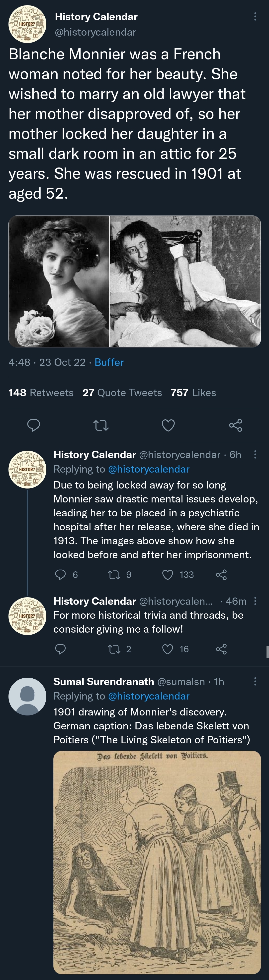Share the 'giving me a follow' tweet
Screen dimensions: 269x980
(x=221, y=649)
